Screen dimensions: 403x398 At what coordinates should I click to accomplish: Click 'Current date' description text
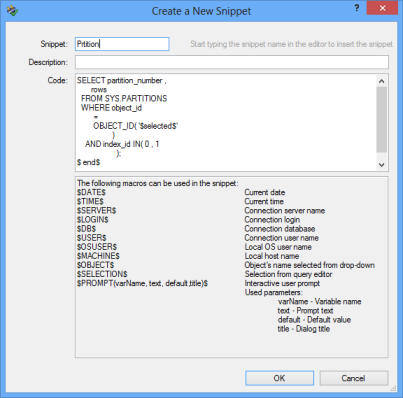[x=265, y=192]
